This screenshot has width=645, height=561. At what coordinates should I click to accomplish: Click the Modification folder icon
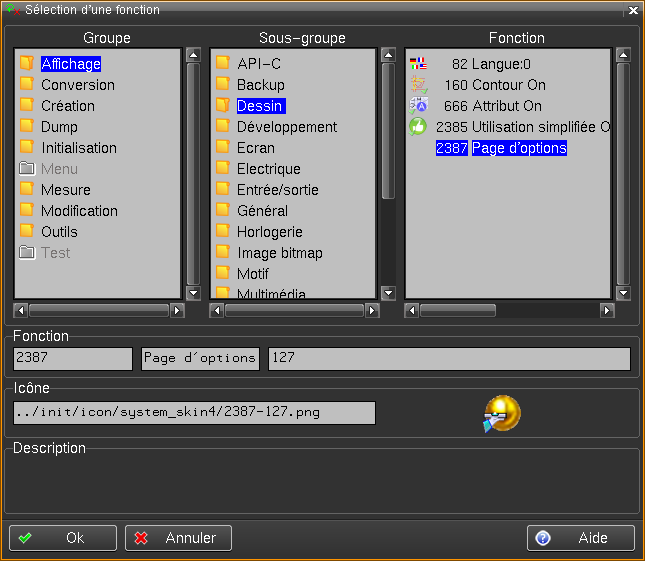pos(27,210)
